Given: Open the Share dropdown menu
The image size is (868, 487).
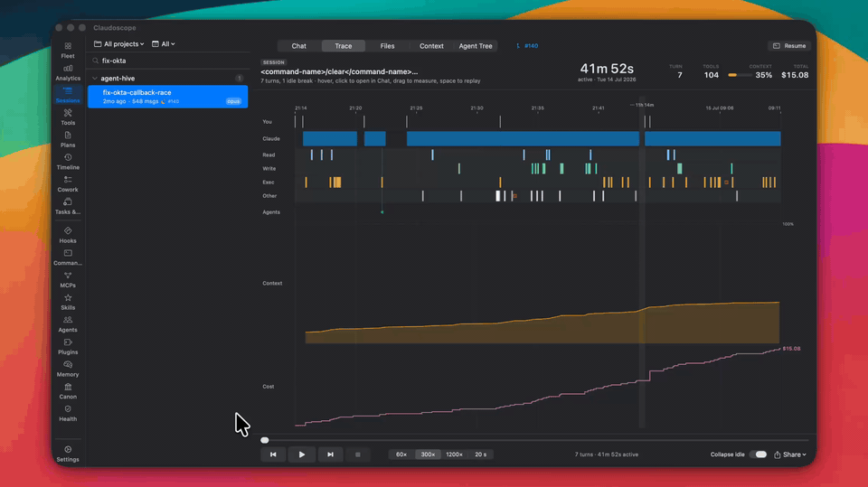Looking at the screenshot, I should [x=790, y=454].
